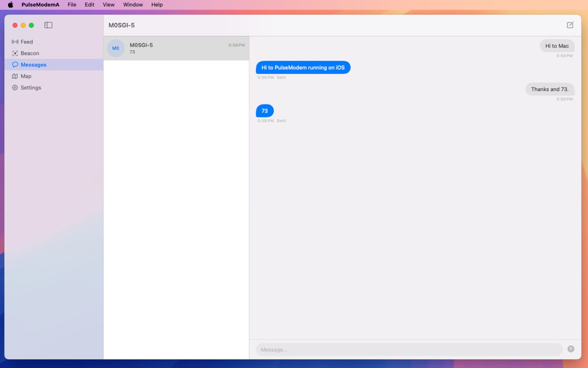The width and height of the screenshot is (588, 368).
Task: Minimize the window with yellow button
Action: click(23, 25)
